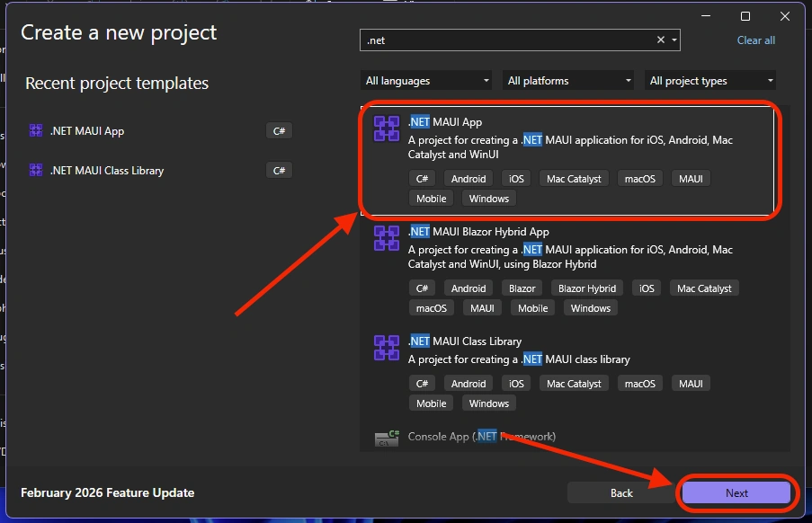Click the macOS tag under Blazor Hybrid App

[431, 308]
